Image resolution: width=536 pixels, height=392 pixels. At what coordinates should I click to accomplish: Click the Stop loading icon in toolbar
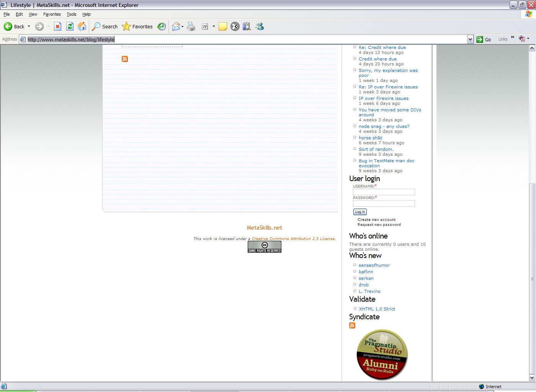(57, 26)
